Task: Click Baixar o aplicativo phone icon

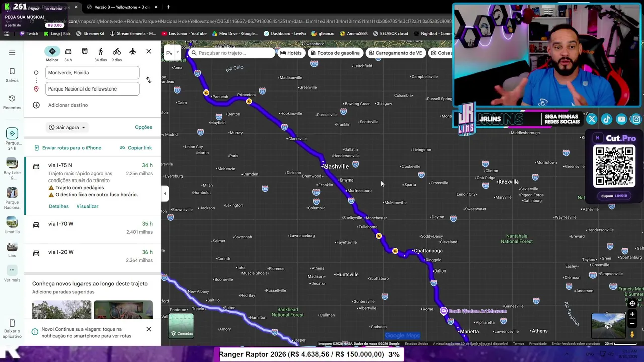Action: point(12,323)
